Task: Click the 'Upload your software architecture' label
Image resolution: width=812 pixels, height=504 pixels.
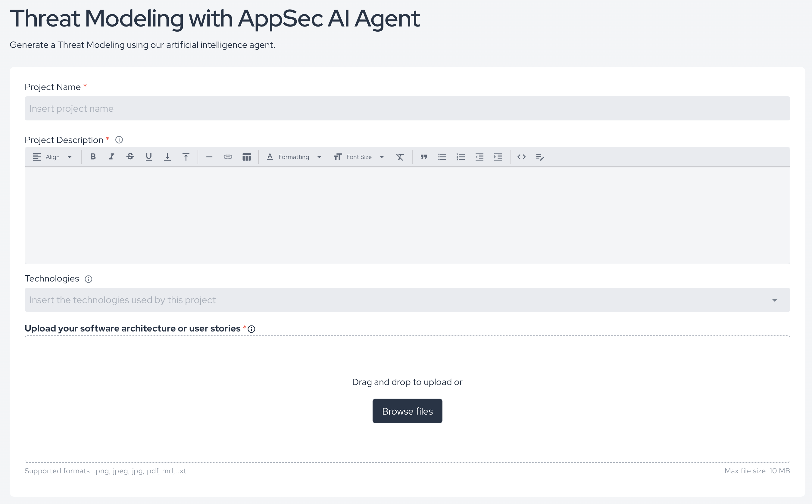Action: 133,329
